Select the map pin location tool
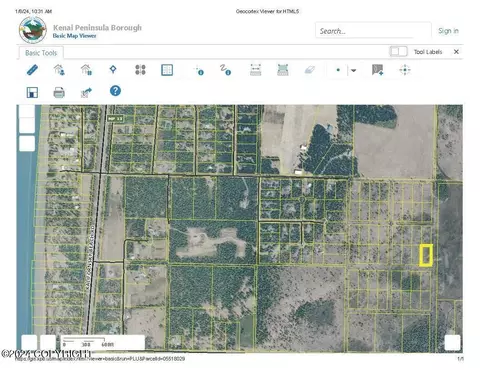This screenshot has width=480, height=370. tap(113, 70)
